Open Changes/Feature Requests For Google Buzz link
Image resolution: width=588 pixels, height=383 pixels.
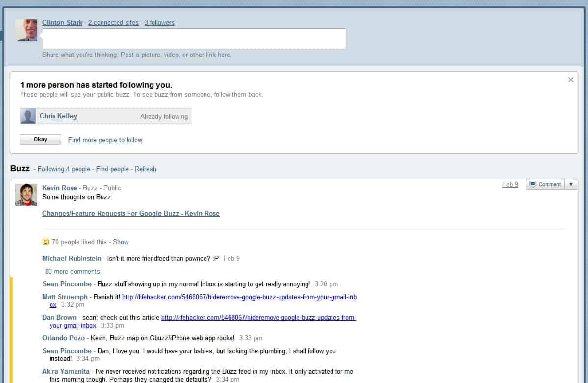coord(131,213)
